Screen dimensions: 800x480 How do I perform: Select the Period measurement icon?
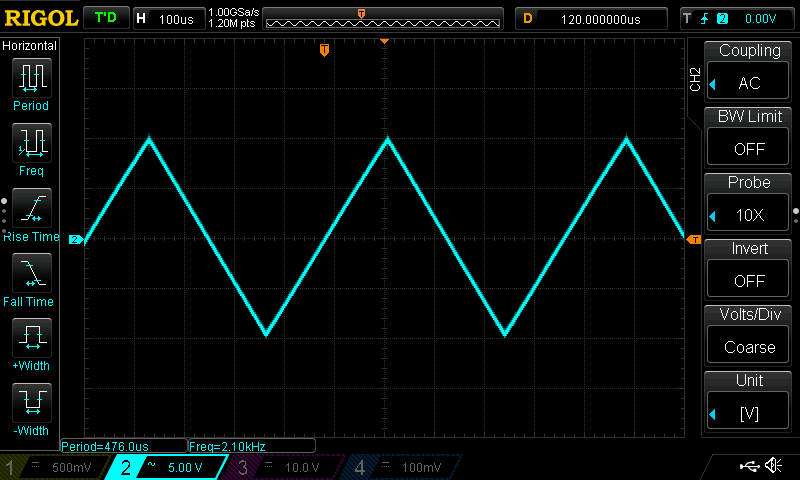pos(31,78)
